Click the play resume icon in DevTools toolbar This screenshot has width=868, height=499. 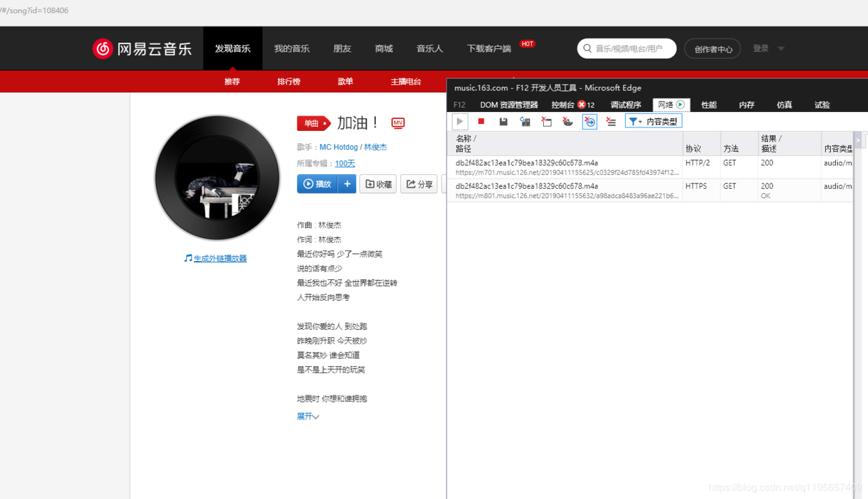[460, 120]
